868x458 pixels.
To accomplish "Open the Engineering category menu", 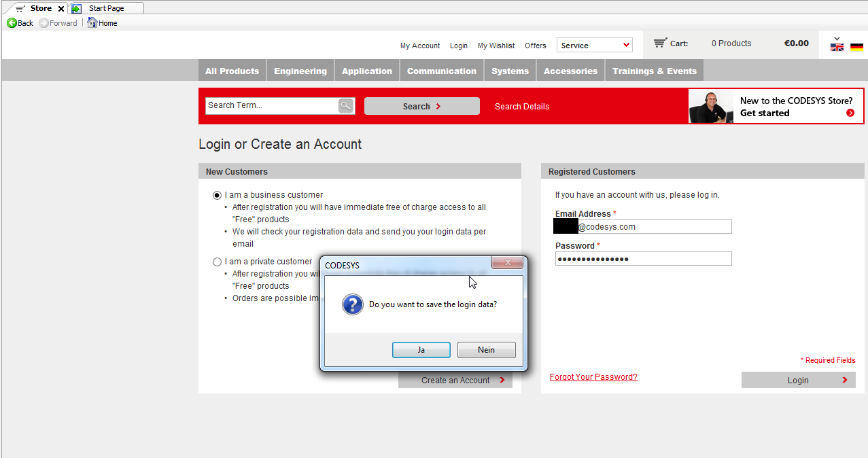I will (300, 71).
